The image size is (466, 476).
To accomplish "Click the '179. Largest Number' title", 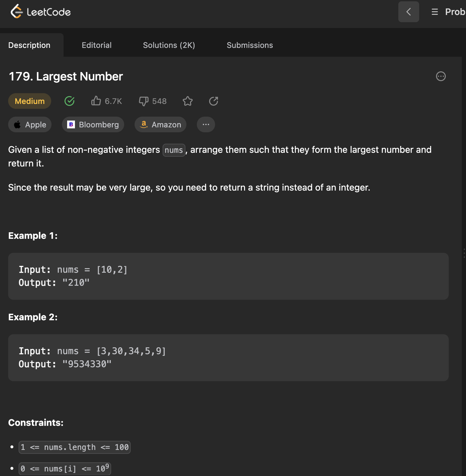I will (66, 77).
